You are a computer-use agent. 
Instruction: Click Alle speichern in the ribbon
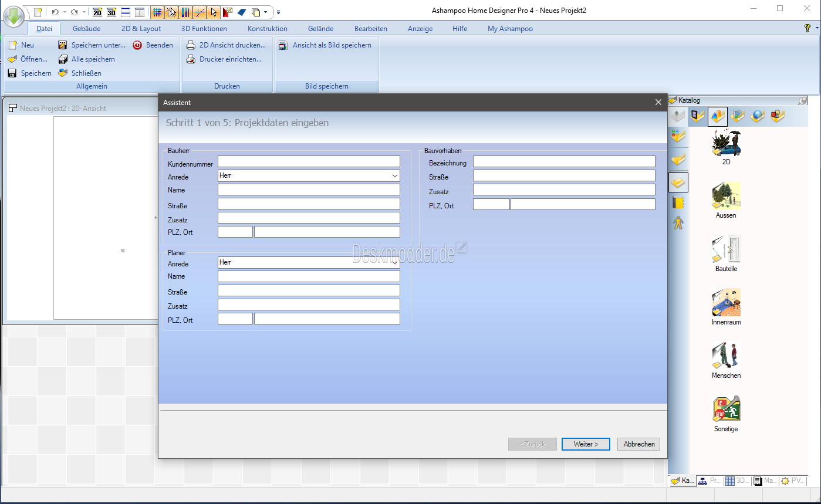[x=87, y=59]
